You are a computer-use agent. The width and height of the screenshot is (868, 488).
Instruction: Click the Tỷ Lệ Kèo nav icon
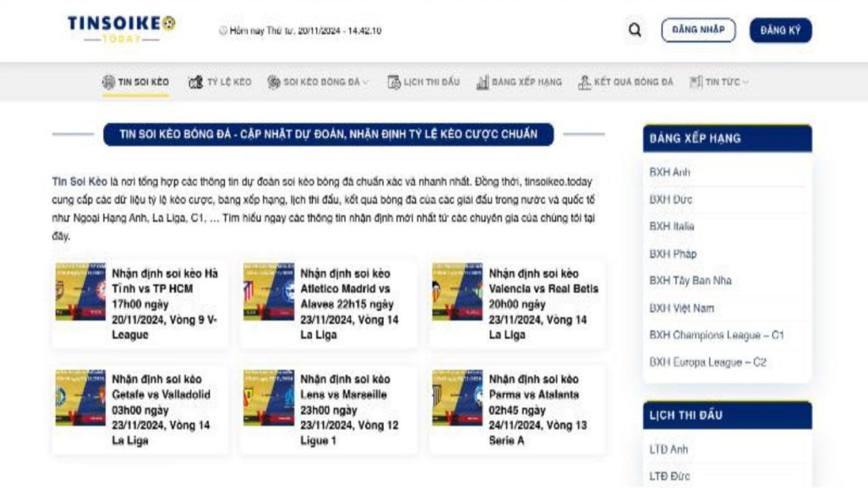click(x=195, y=82)
